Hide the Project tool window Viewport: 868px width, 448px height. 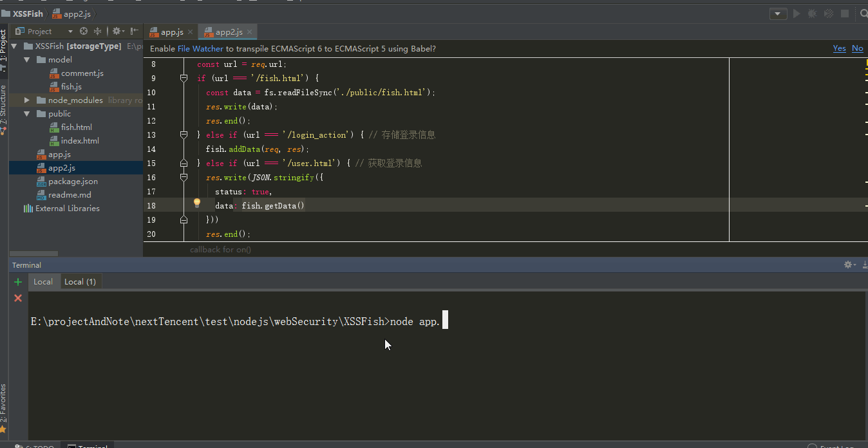pyautogui.click(x=134, y=31)
